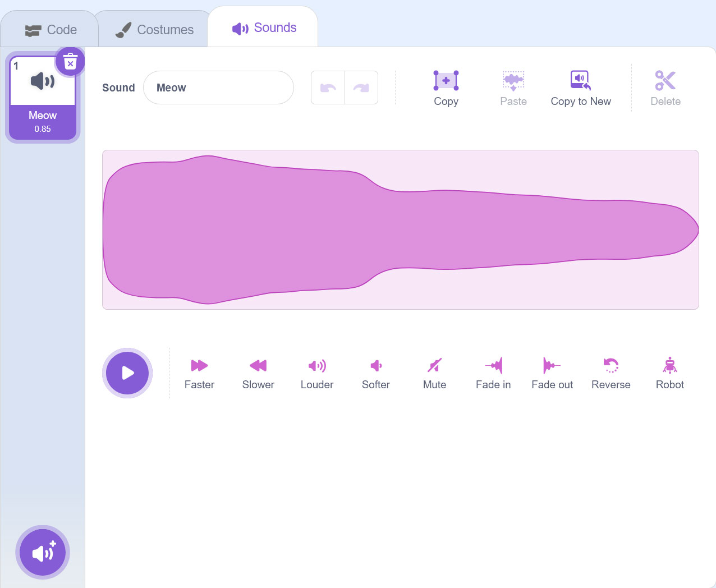Make the sound Softer
The width and height of the screenshot is (716, 588).
tap(375, 373)
